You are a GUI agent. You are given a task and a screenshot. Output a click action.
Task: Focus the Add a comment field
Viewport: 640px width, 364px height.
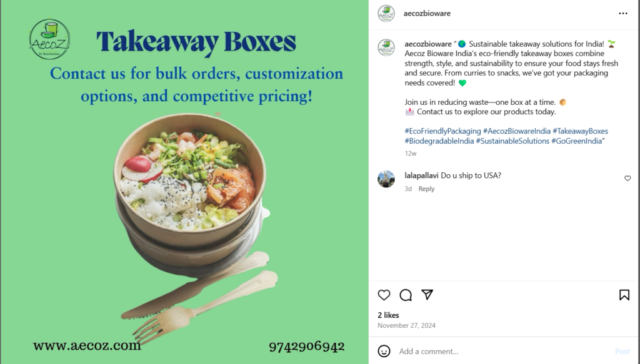coord(504,351)
